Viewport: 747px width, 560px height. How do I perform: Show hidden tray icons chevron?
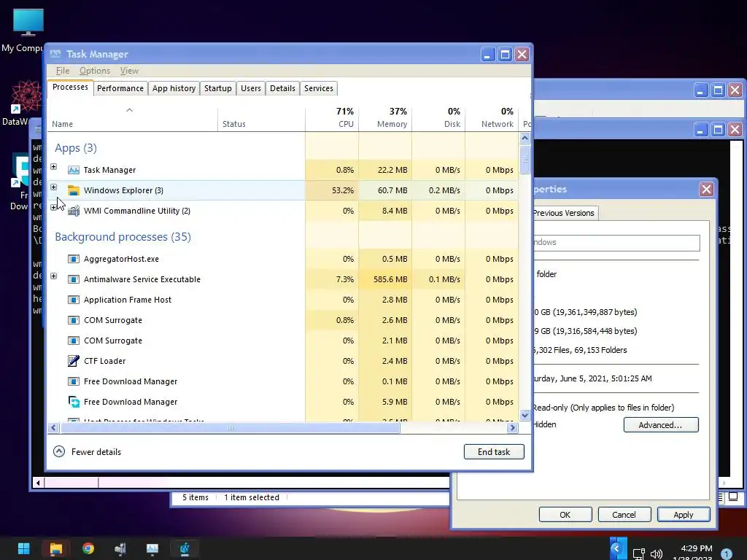(x=617, y=548)
